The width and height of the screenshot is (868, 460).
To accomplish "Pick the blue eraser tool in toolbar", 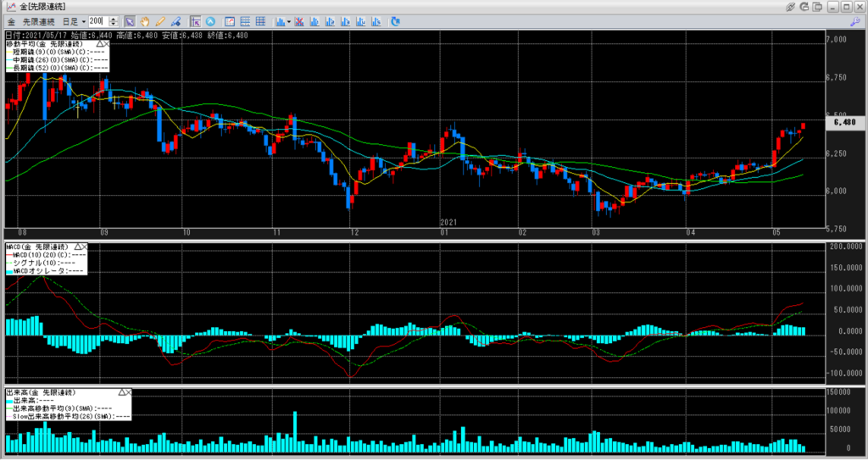I will 175,20.
